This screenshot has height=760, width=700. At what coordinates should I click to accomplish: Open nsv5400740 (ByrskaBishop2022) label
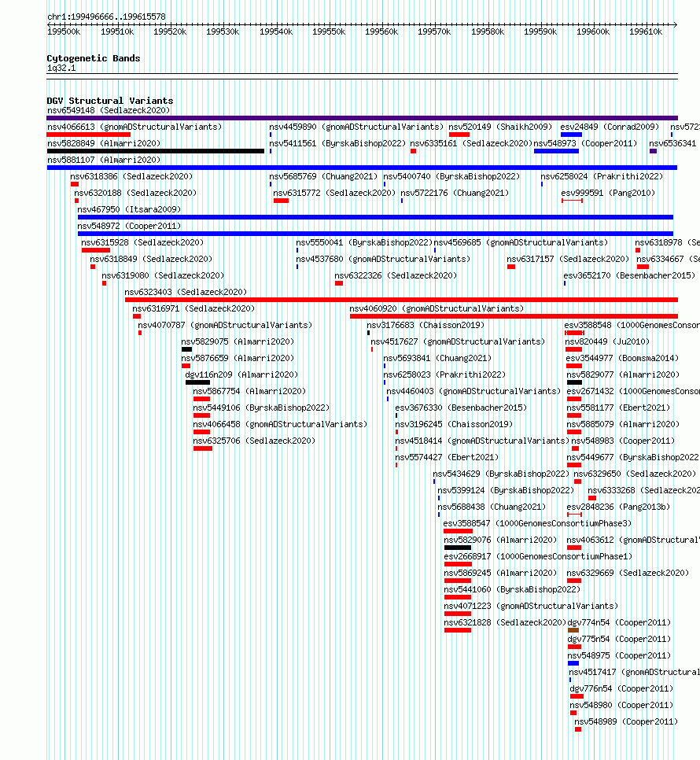pos(451,176)
